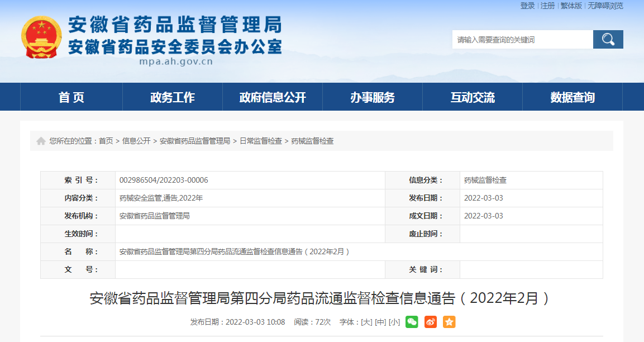644x342 pixels.
Task: Click index number 002986504/202203-00006
Action: (x=164, y=180)
